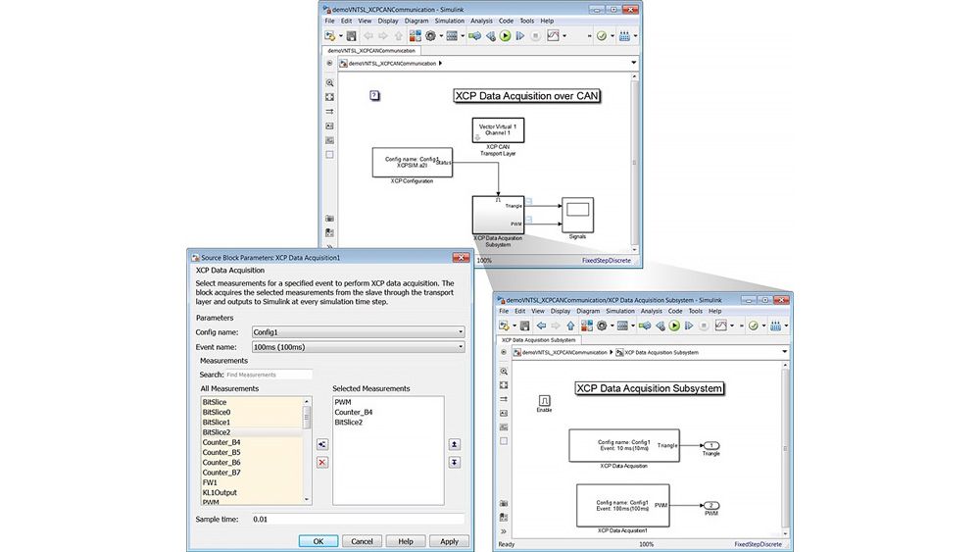This screenshot has width=980, height=552.
Task: Open the Config name dropdown
Action: pos(461,332)
